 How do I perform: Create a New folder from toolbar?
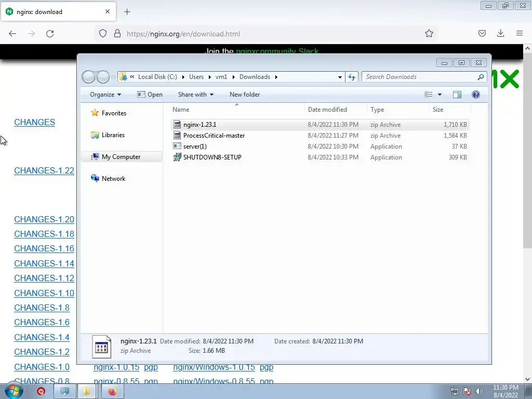click(245, 95)
